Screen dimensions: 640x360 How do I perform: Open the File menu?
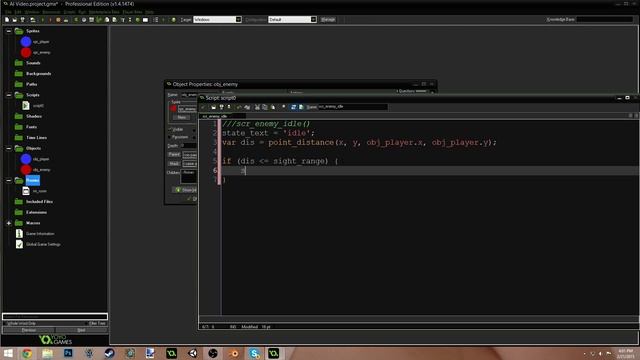[8, 12]
